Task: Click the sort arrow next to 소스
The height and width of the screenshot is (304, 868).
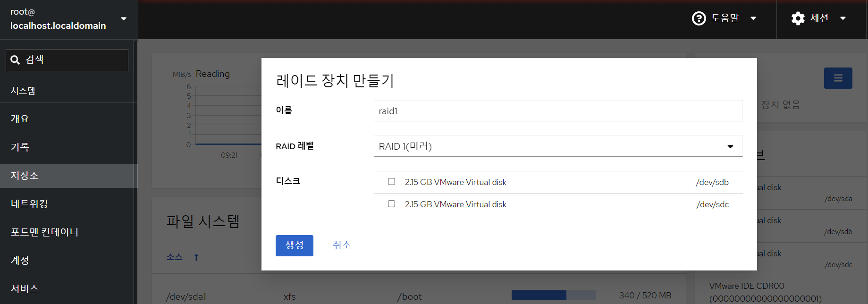Action: click(x=196, y=257)
